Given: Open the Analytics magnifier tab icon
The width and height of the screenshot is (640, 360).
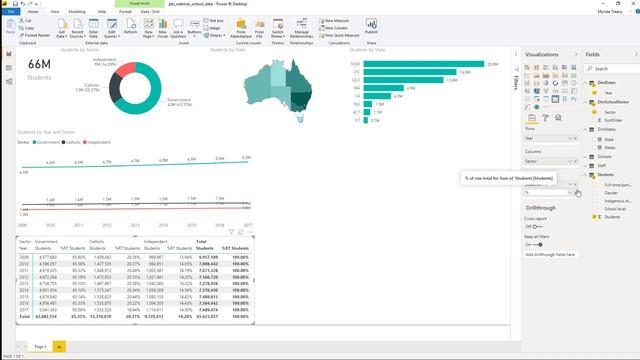Looking at the screenshot, I should (558, 118).
